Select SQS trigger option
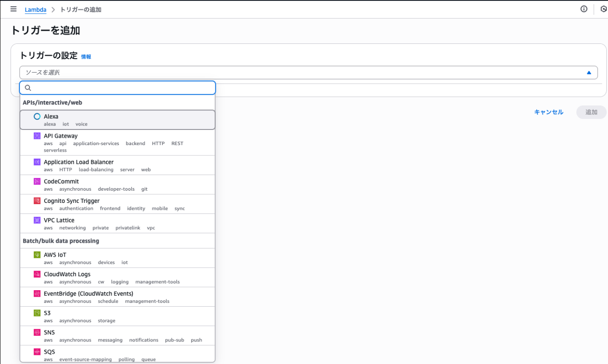608x364 pixels. 118,354
